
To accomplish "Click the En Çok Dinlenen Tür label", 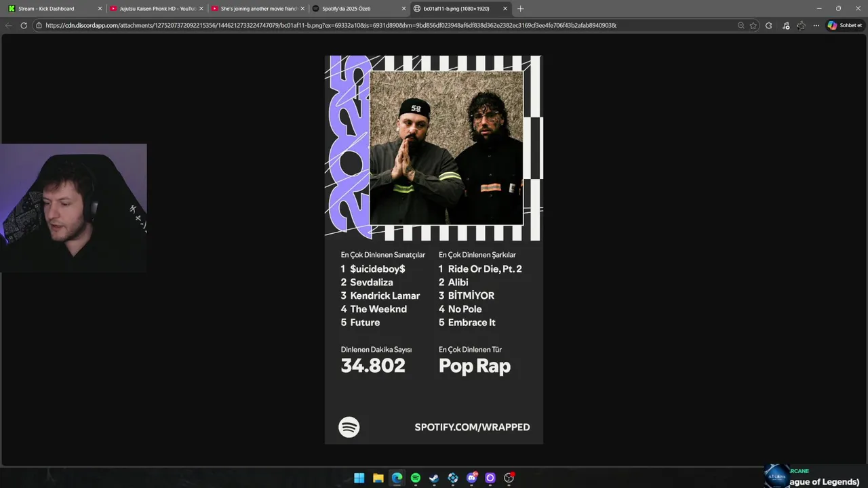I will (470, 350).
